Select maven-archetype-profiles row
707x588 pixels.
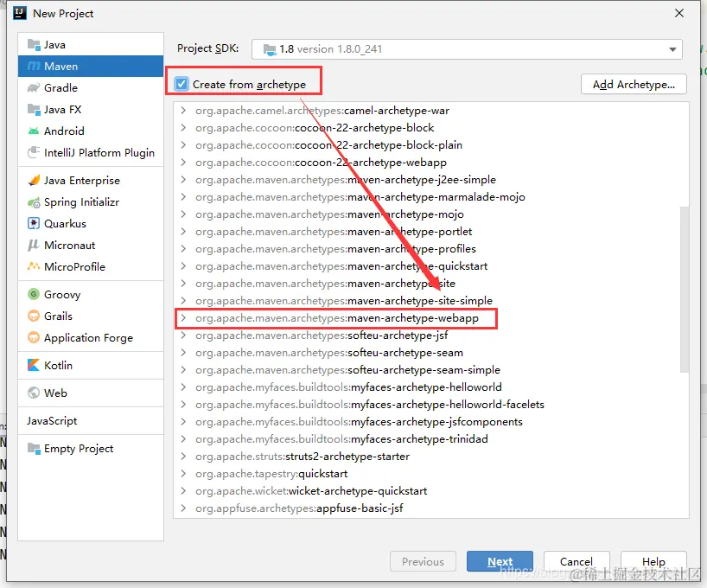pyautogui.click(x=431, y=249)
